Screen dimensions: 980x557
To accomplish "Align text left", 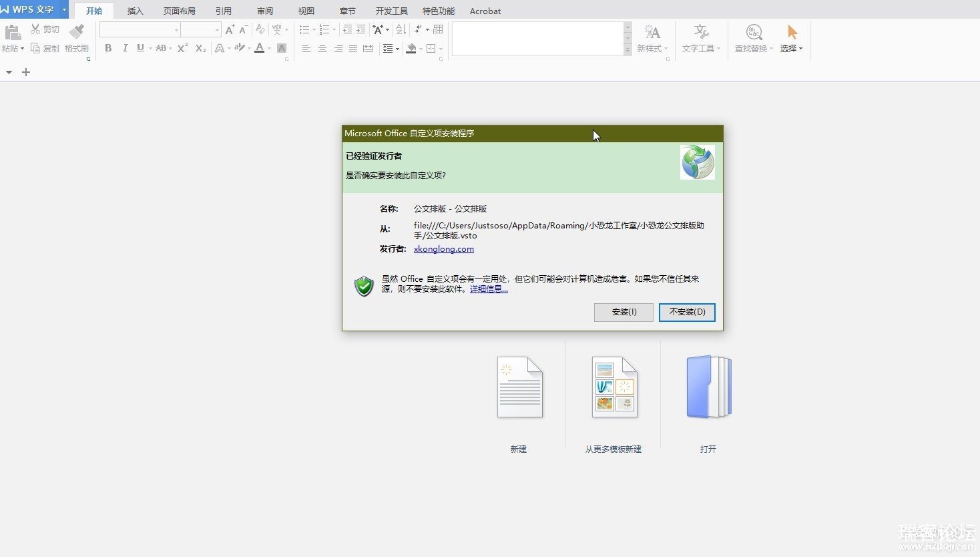I will click(x=306, y=49).
